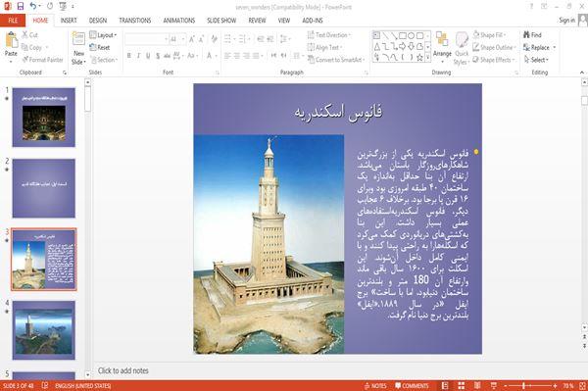Switch to Slide Sorter view in status bar

[x=461, y=386]
